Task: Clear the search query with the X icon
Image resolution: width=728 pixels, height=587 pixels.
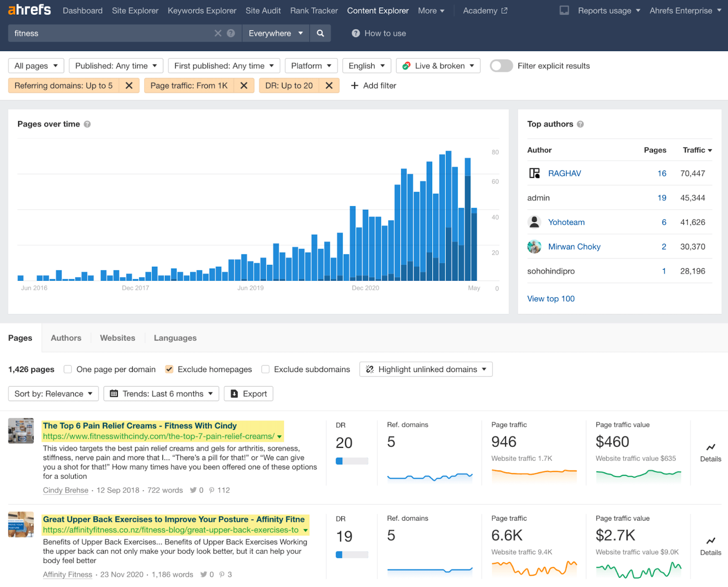Action: click(x=218, y=33)
